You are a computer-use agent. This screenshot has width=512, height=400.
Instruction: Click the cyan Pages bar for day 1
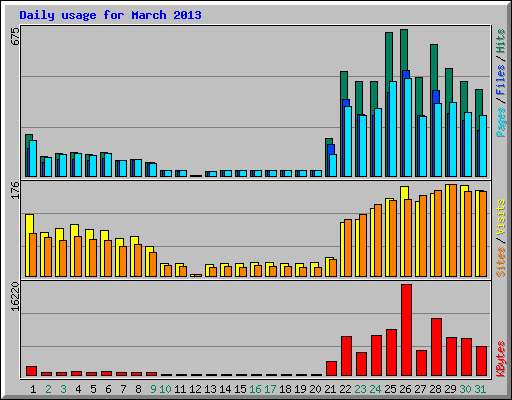pos(33,158)
